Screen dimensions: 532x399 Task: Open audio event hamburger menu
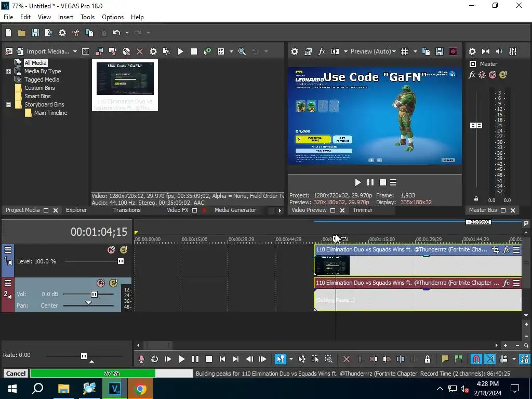click(516, 283)
